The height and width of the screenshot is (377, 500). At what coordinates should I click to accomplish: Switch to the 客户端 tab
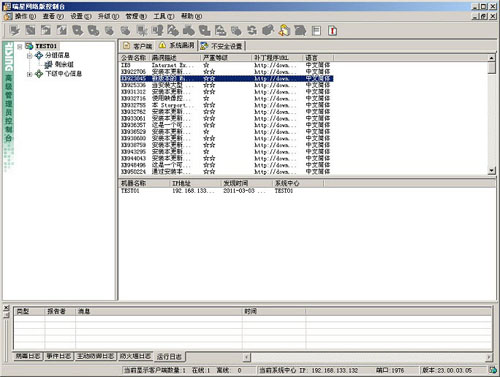coord(138,46)
